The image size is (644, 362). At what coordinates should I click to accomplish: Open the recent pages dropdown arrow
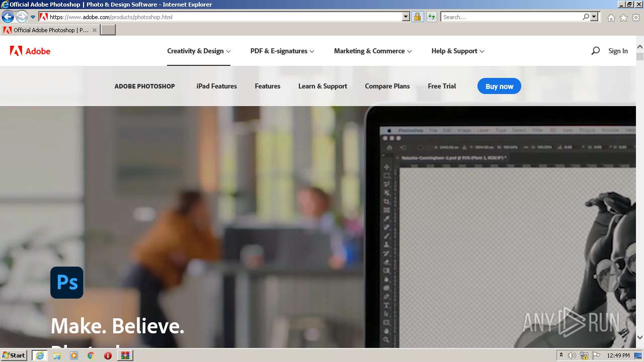pyautogui.click(x=33, y=17)
